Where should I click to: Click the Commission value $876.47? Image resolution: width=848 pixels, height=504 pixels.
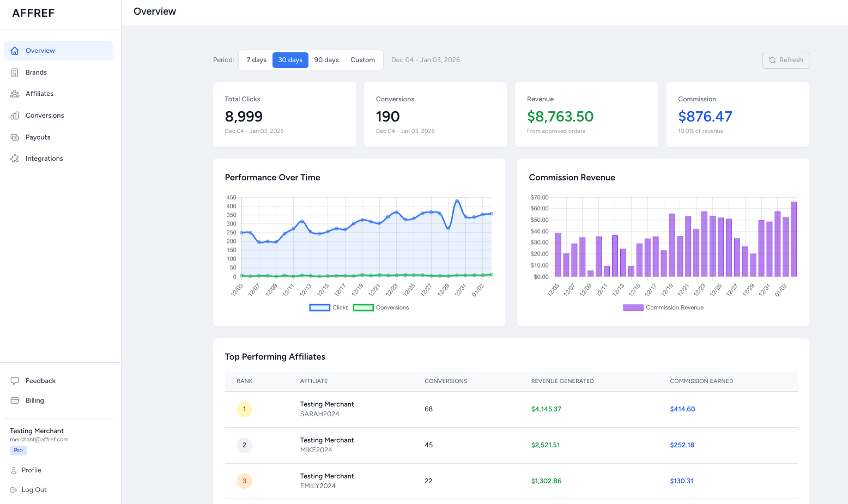pos(705,117)
